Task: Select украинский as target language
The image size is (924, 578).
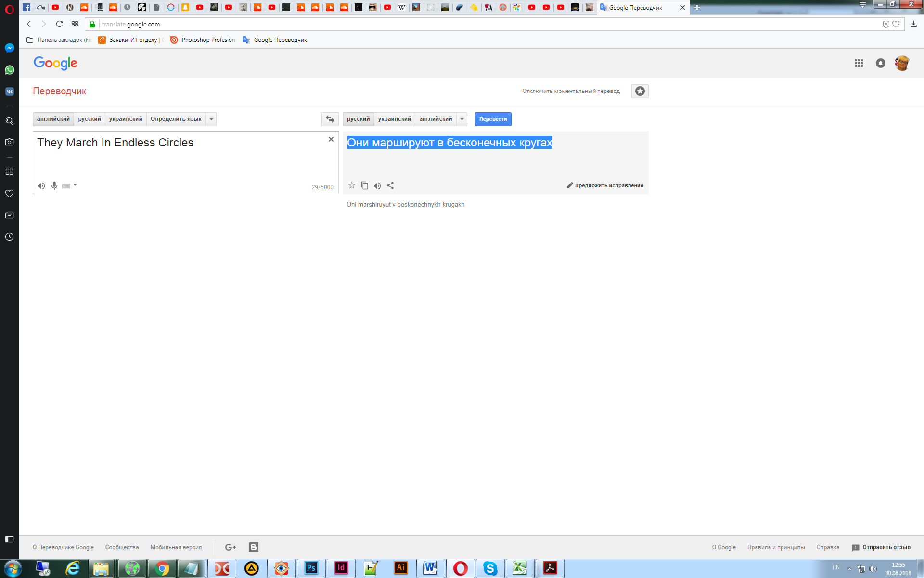Action: click(395, 119)
